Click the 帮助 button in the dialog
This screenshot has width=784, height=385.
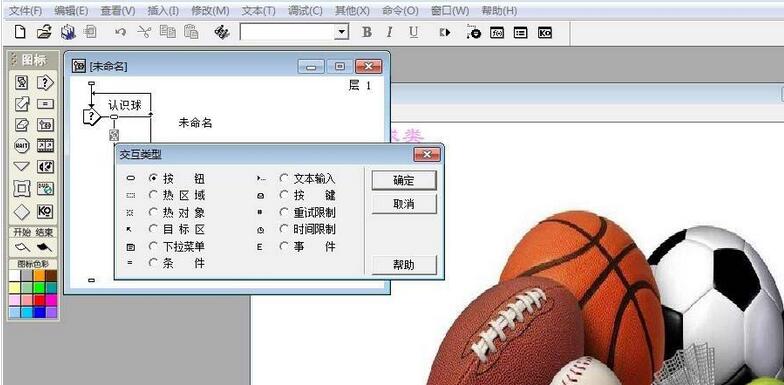click(404, 264)
